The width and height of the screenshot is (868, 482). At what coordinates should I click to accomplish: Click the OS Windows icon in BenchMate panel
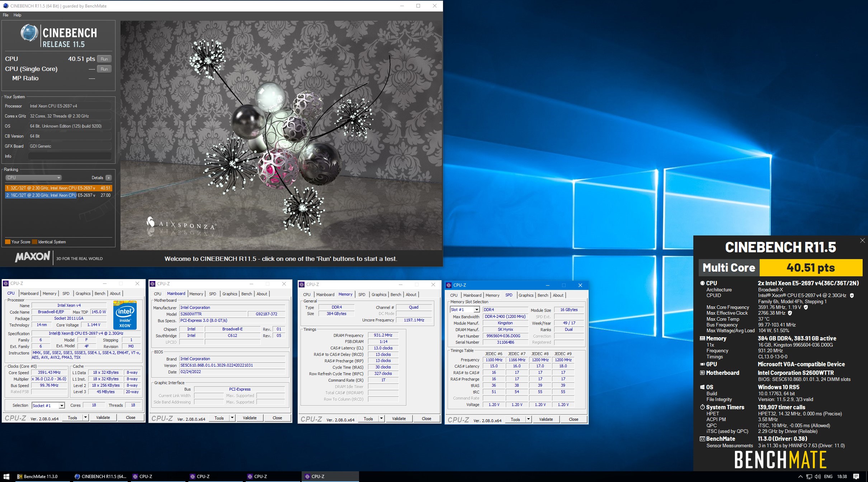point(702,387)
